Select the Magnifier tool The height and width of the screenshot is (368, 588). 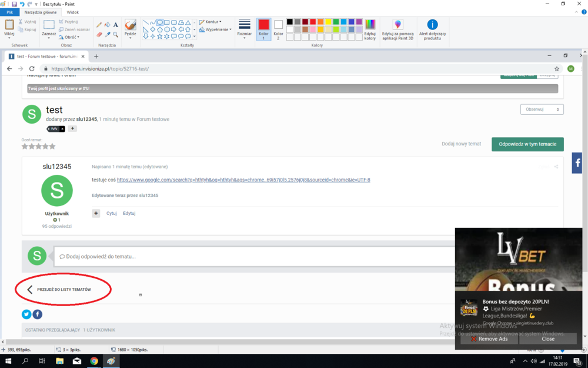[x=116, y=35]
